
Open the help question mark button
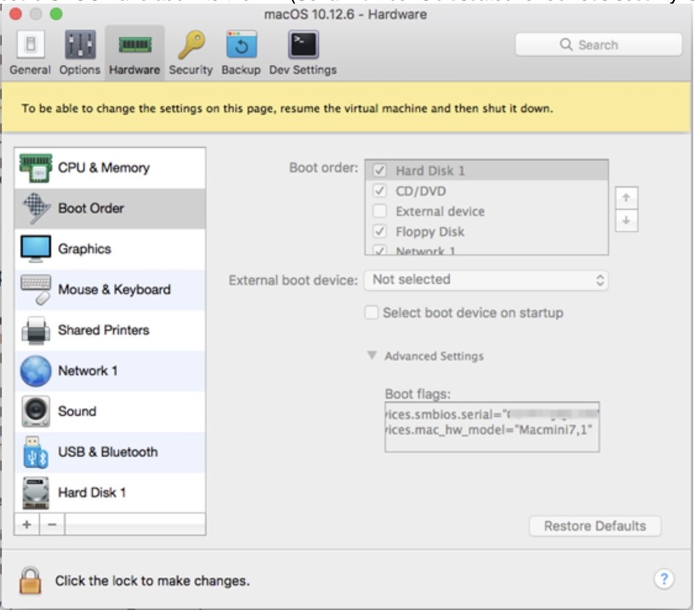(x=664, y=578)
